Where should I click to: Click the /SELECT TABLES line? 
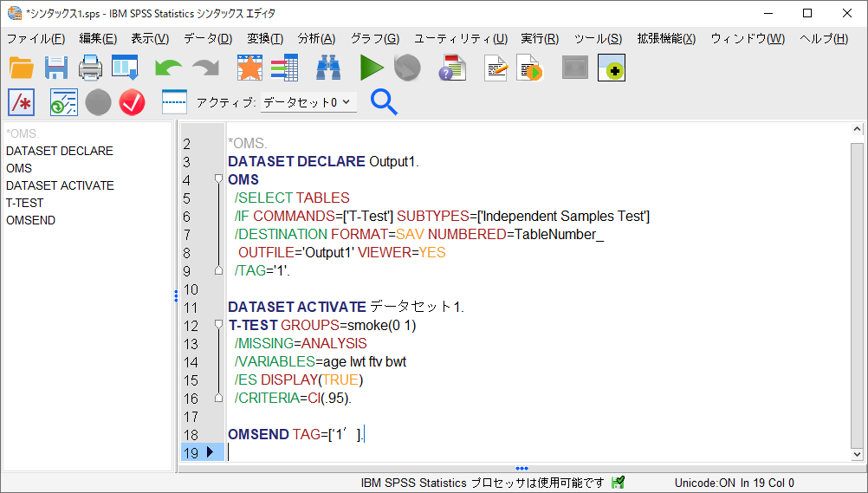tap(292, 198)
